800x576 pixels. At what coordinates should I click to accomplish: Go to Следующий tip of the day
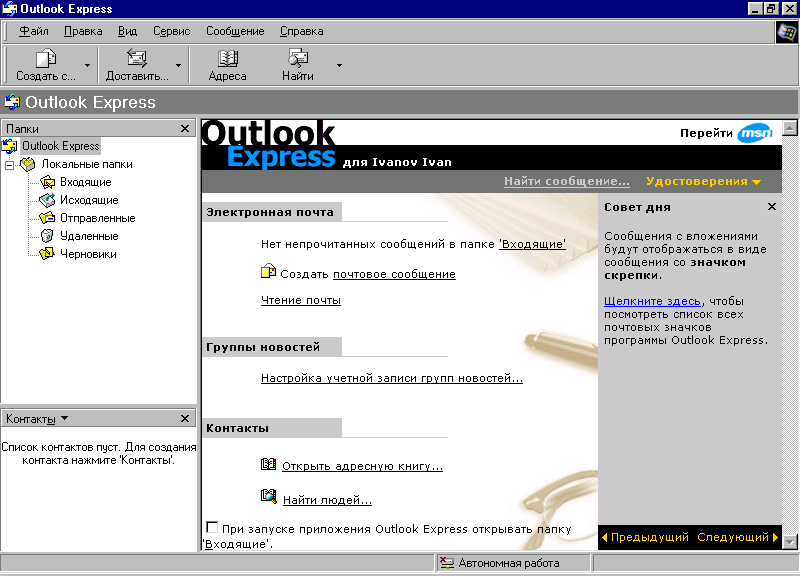pos(738,537)
